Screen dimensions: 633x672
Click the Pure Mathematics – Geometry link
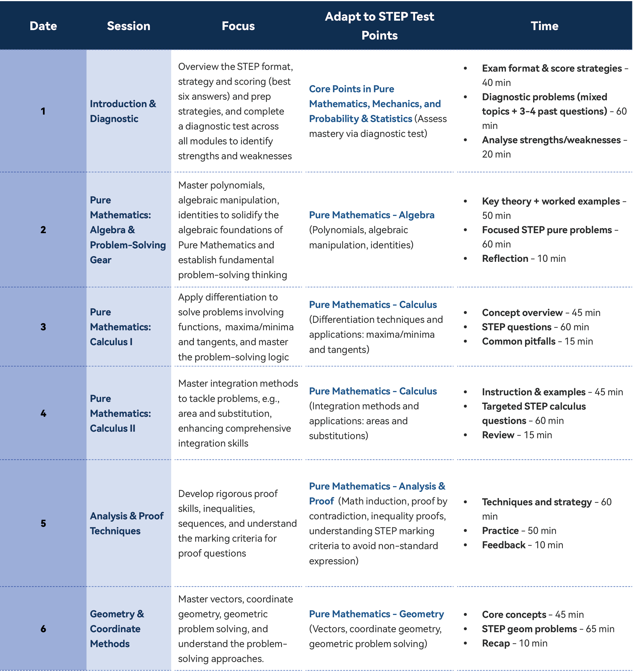click(x=376, y=614)
